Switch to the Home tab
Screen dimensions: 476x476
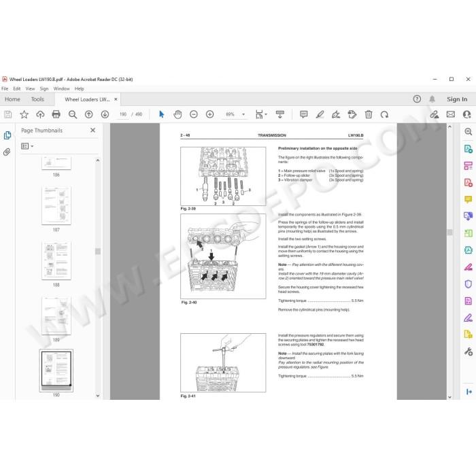(x=12, y=99)
